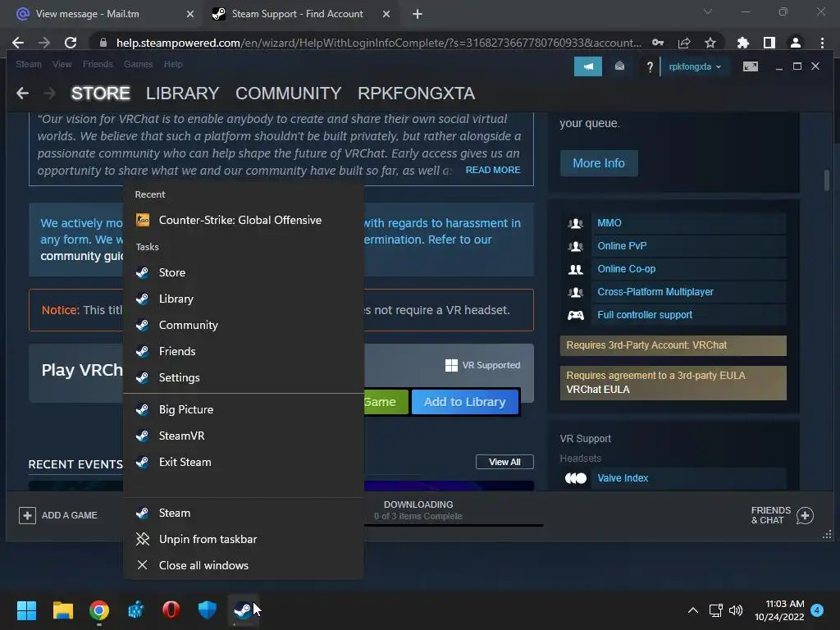
Task: Open Help menu in Steam
Action: pos(173,64)
